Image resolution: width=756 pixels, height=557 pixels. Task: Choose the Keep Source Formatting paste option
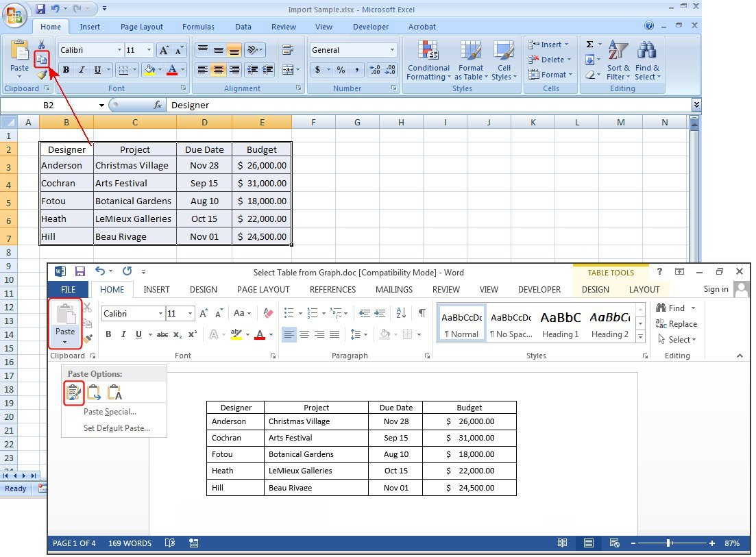tap(73, 393)
